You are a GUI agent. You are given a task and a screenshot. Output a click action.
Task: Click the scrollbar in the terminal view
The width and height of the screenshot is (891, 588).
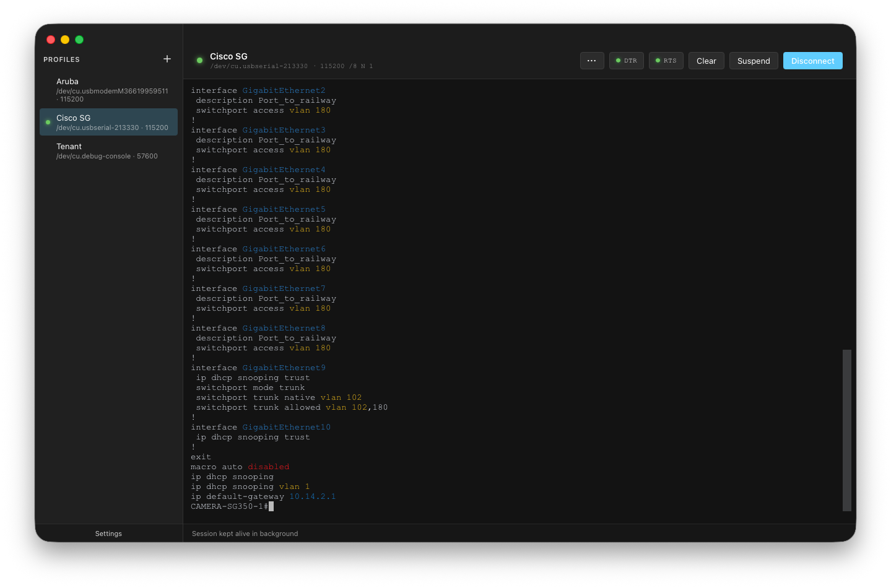[x=846, y=430]
